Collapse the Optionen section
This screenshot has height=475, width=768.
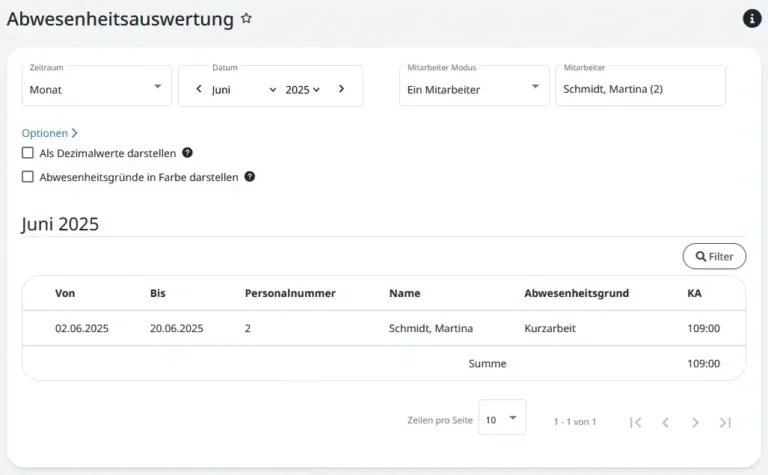coord(49,133)
